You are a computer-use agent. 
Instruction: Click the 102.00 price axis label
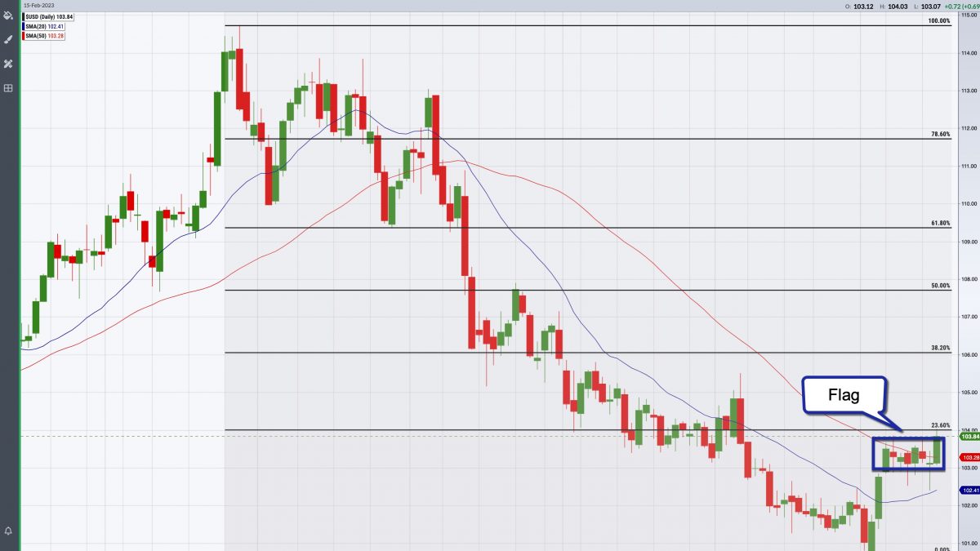click(x=970, y=505)
